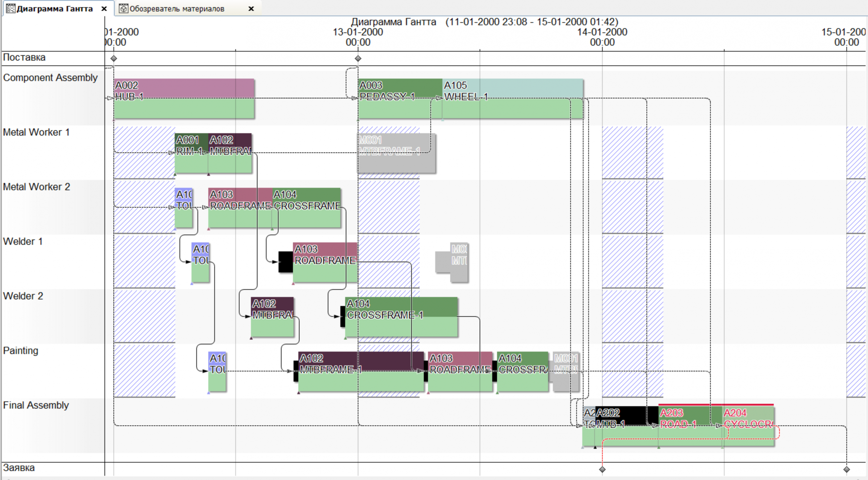This screenshot has height=480, width=868.
Task: Click the Gantt chart icon in first tab
Action: pyautogui.click(x=11, y=9)
